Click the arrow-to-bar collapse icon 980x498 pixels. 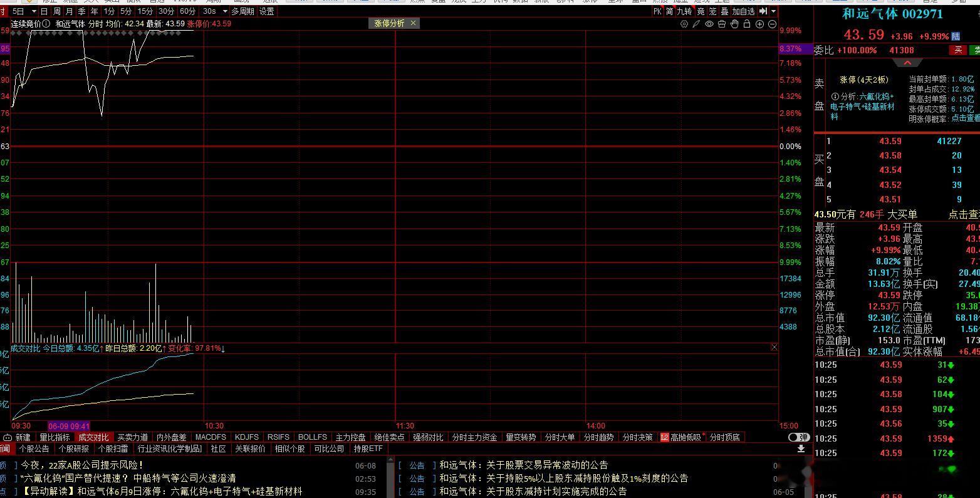point(763,11)
